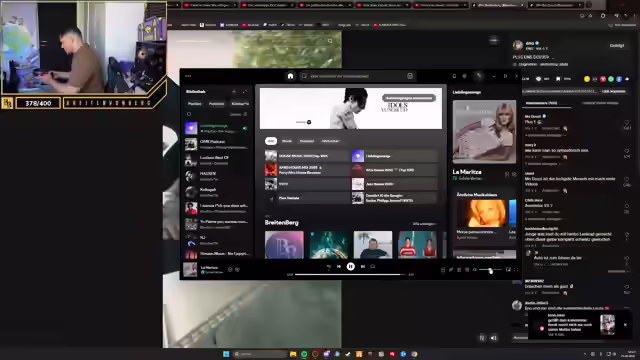Open connect to device icon
The height and width of the screenshot is (360, 640).
click(x=467, y=270)
